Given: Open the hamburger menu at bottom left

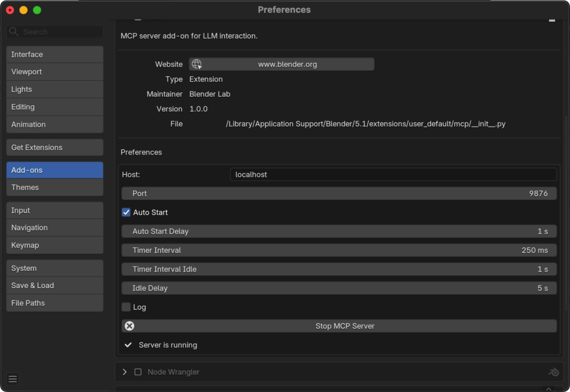Looking at the screenshot, I should [13, 379].
